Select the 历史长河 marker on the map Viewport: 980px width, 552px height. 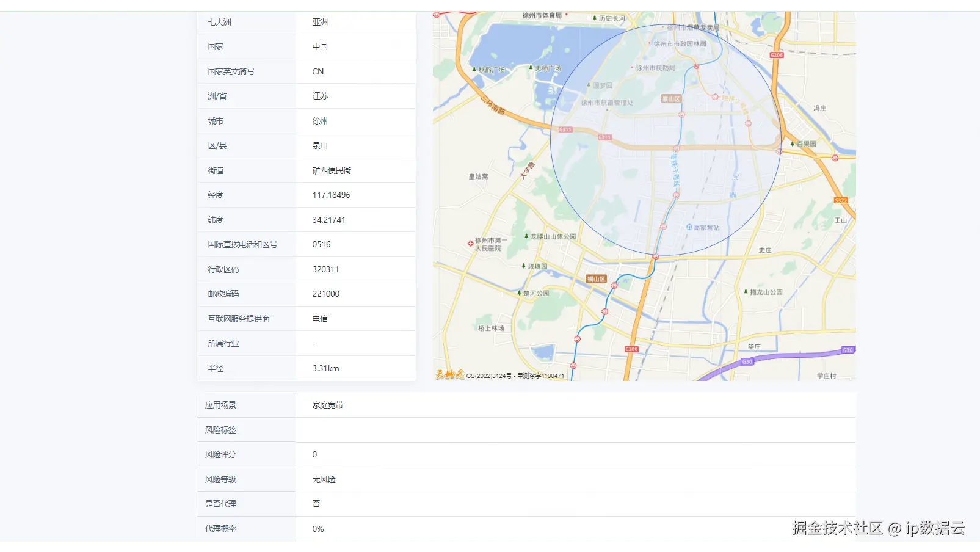tap(594, 18)
